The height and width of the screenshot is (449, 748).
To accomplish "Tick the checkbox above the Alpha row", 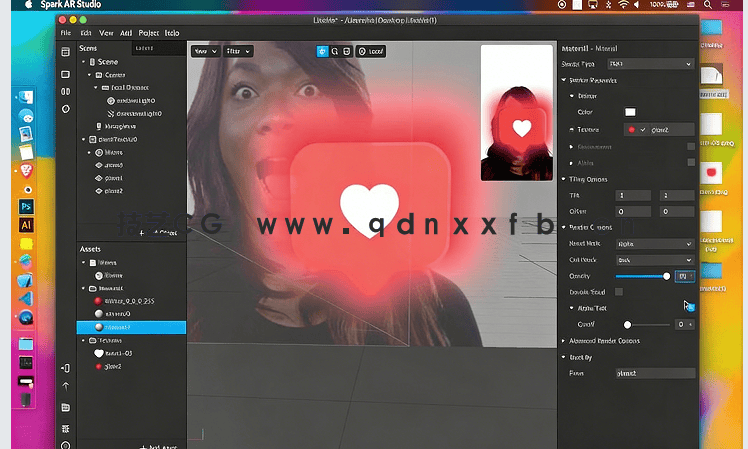I will coord(690,146).
